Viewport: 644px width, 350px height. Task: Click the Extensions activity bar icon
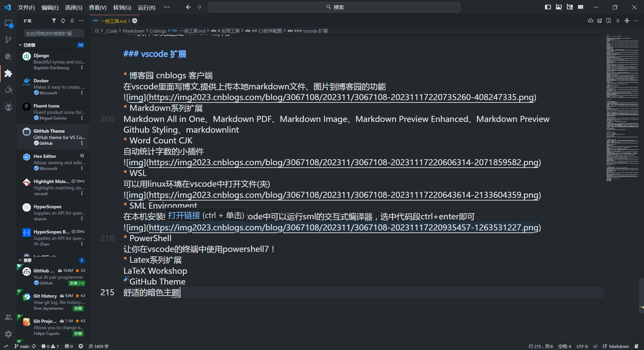(x=8, y=73)
